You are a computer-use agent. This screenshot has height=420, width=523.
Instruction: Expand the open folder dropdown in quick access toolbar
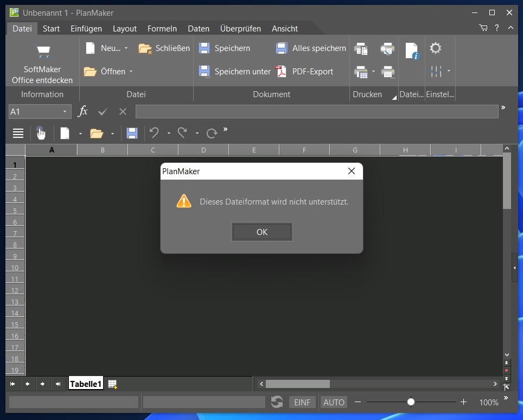(112, 134)
